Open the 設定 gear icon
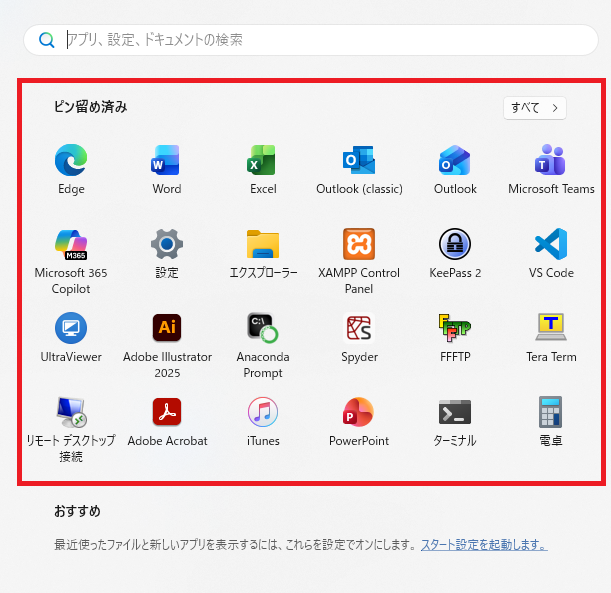 pyautogui.click(x=167, y=244)
